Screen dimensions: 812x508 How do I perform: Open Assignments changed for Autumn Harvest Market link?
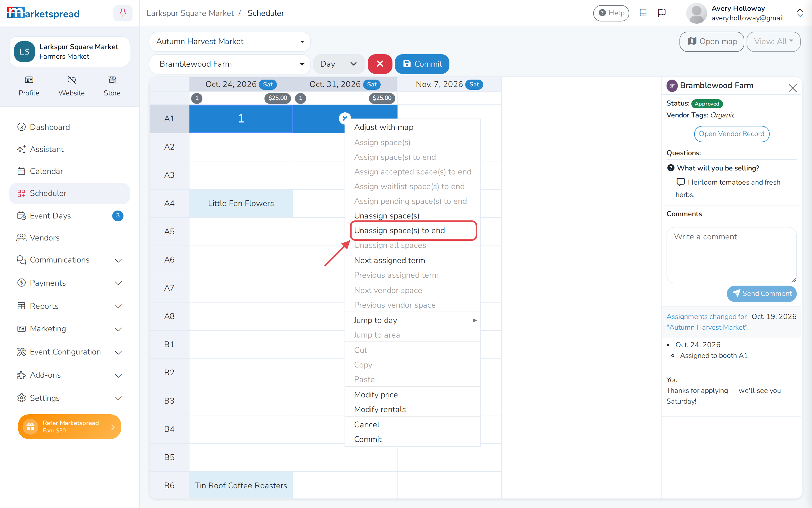click(x=707, y=322)
